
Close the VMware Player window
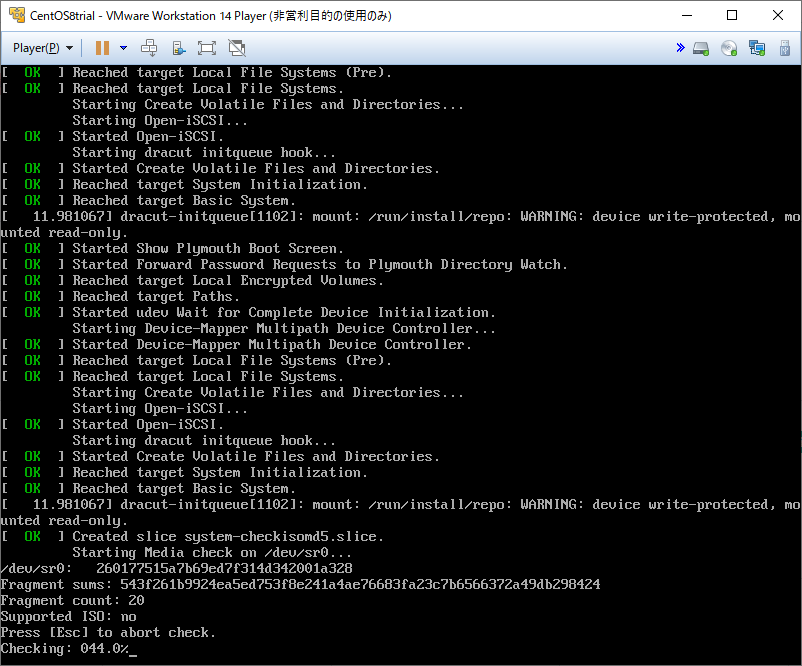coord(777,15)
